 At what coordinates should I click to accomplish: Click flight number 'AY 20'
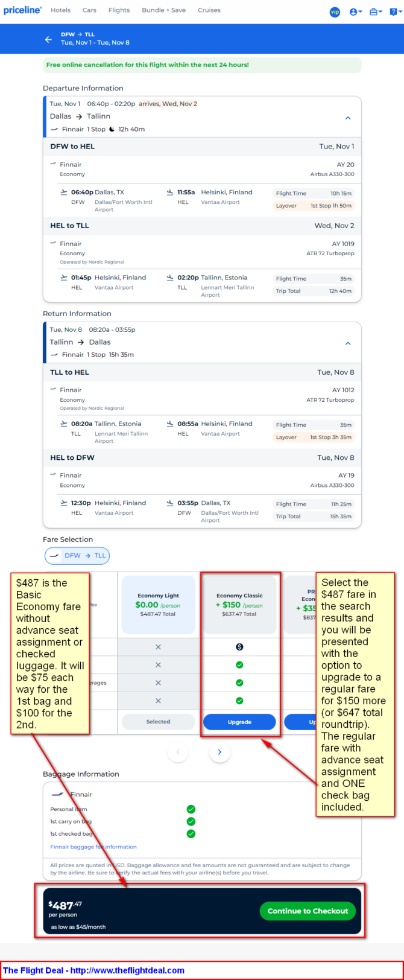[x=347, y=164]
